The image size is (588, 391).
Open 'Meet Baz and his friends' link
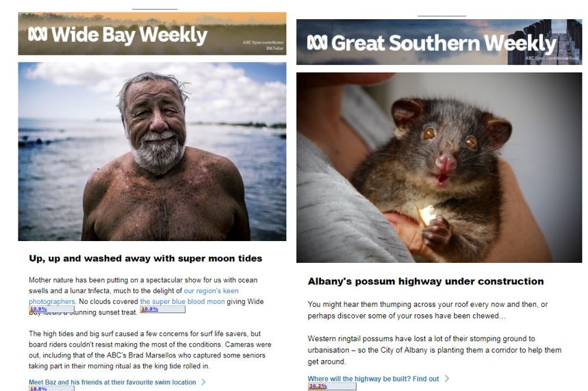click(x=112, y=382)
